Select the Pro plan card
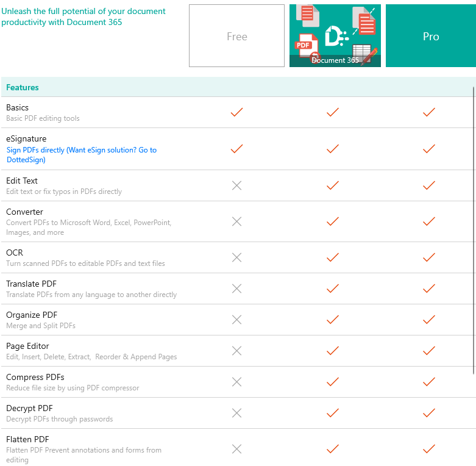This screenshot has width=476, height=466. click(431, 35)
